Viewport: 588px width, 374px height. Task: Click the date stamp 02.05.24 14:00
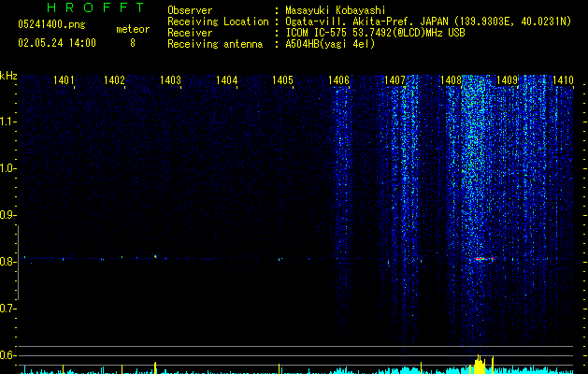click(x=57, y=43)
